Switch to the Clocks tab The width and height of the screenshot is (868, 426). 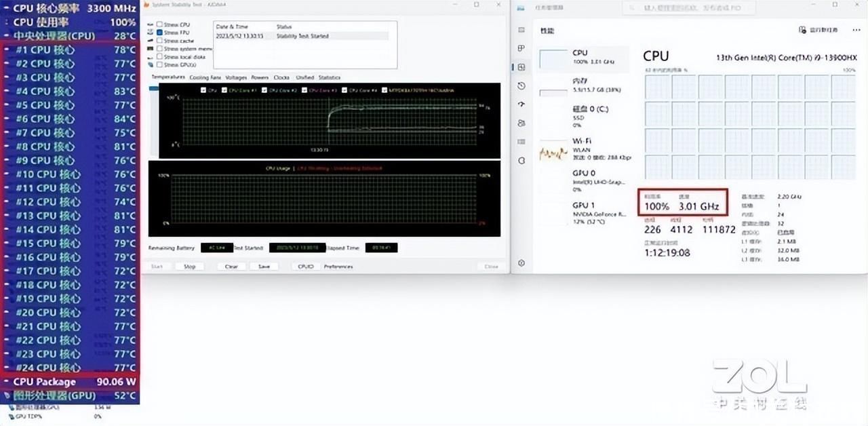[x=281, y=77]
